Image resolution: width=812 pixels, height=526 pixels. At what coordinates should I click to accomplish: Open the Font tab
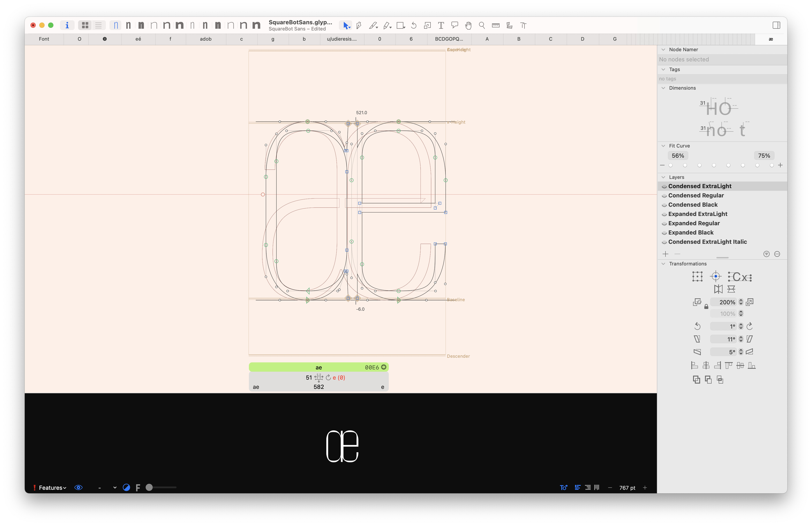(x=44, y=39)
